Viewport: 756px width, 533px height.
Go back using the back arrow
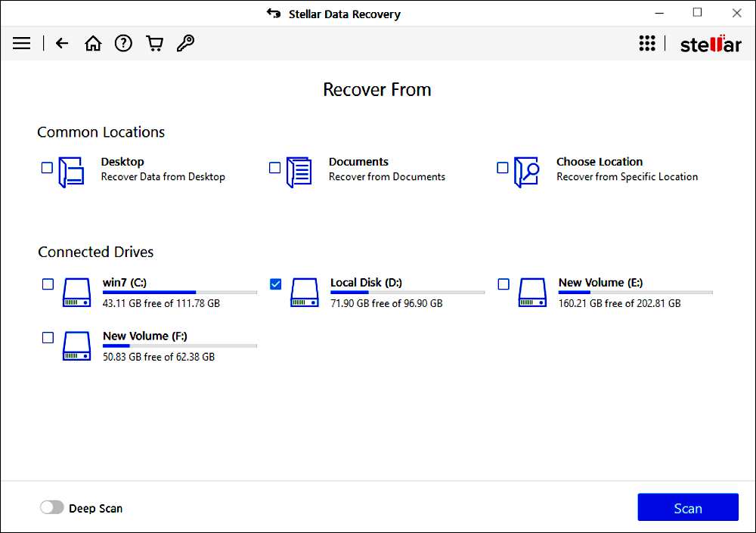tap(62, 44)
